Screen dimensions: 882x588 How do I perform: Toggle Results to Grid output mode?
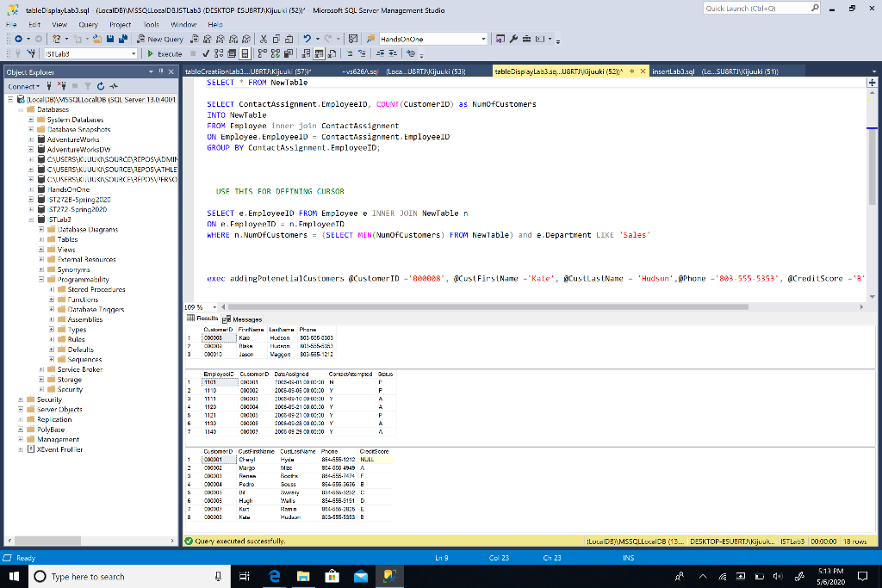coord(320,53)
